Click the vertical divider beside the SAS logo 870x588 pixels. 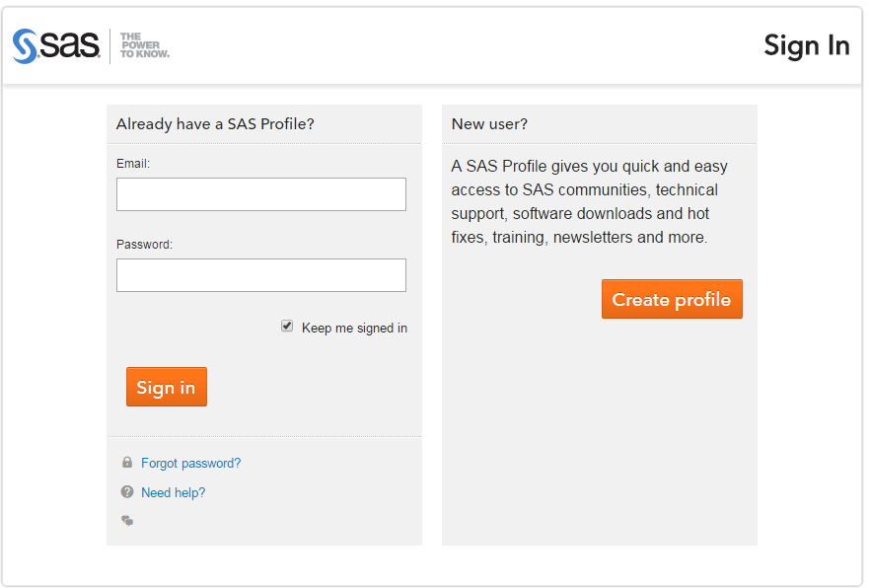109,46
